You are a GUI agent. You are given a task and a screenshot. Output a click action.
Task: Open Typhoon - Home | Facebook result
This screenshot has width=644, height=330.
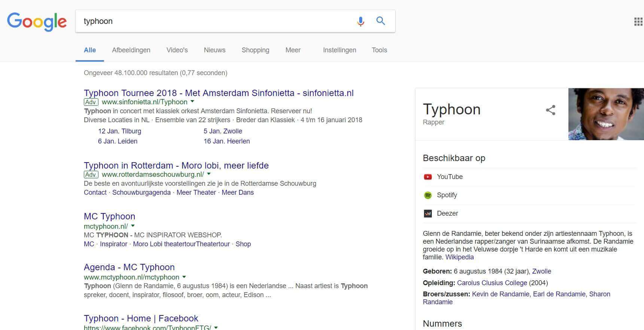pos(141,318)
